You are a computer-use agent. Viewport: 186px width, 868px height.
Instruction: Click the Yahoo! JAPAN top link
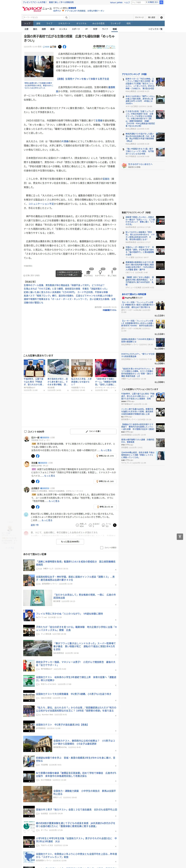pyautogui.click(x=116, y=2)
